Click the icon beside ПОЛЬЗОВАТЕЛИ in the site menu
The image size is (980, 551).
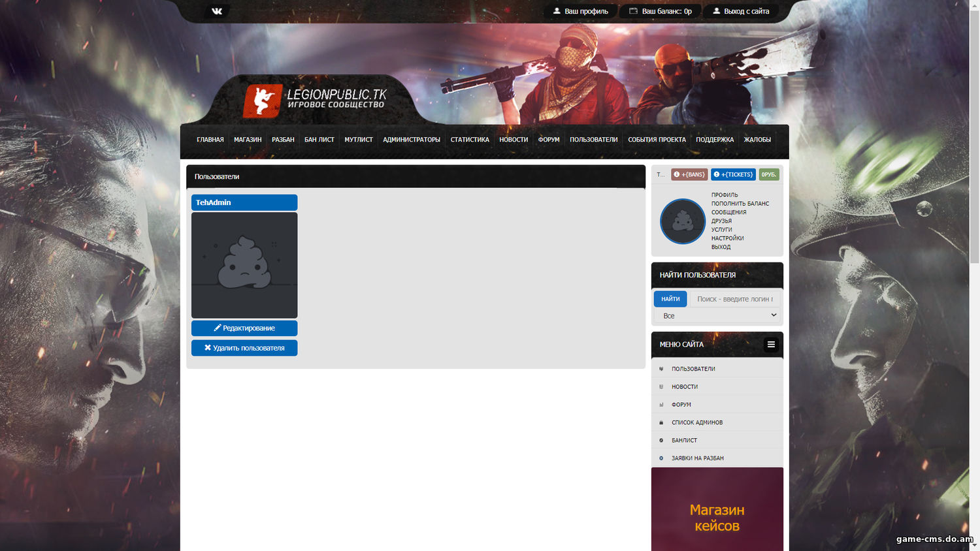[661, 369]
